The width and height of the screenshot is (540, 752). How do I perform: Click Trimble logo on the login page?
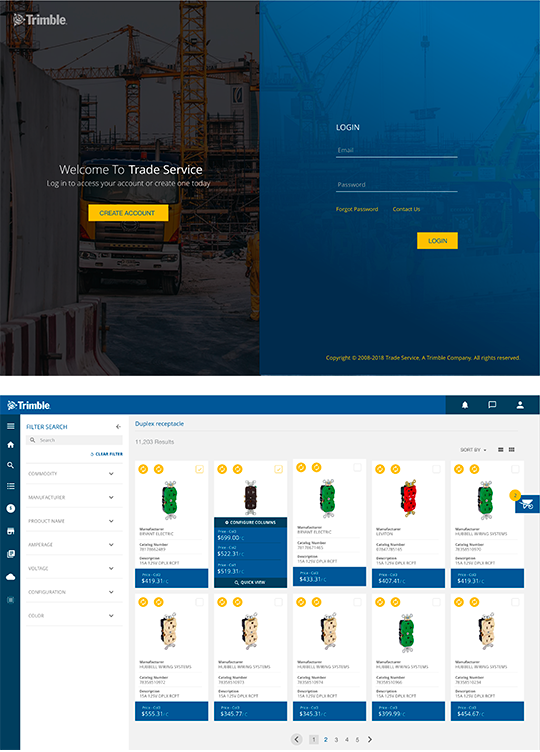[40, 20]
